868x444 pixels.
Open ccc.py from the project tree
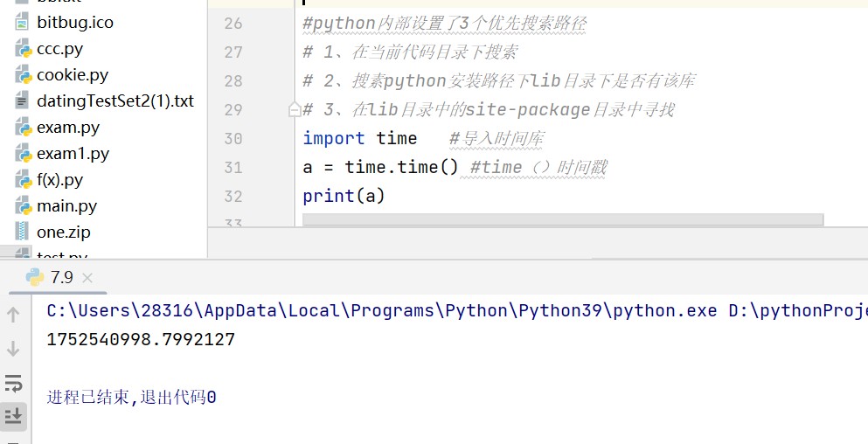[59, 49]
